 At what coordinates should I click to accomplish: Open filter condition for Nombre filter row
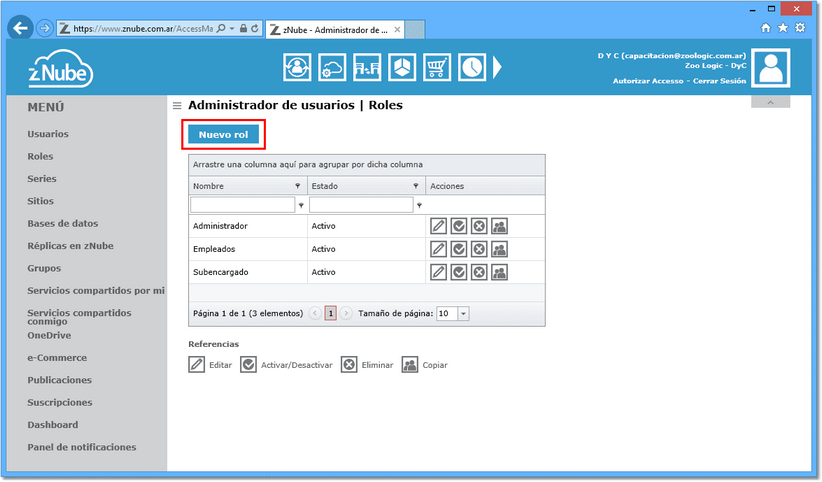[x=301, y=206]
